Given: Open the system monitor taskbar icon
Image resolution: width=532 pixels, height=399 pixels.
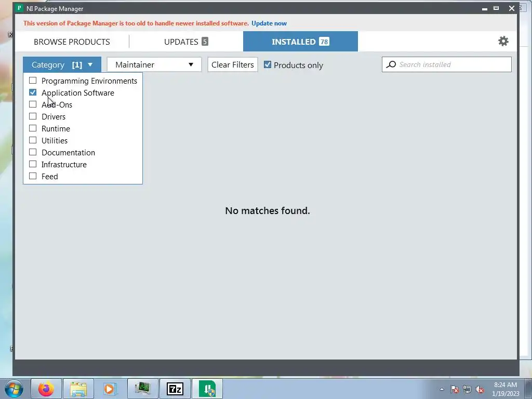Looking at the screenshot, I should click(x=142, y=389).
